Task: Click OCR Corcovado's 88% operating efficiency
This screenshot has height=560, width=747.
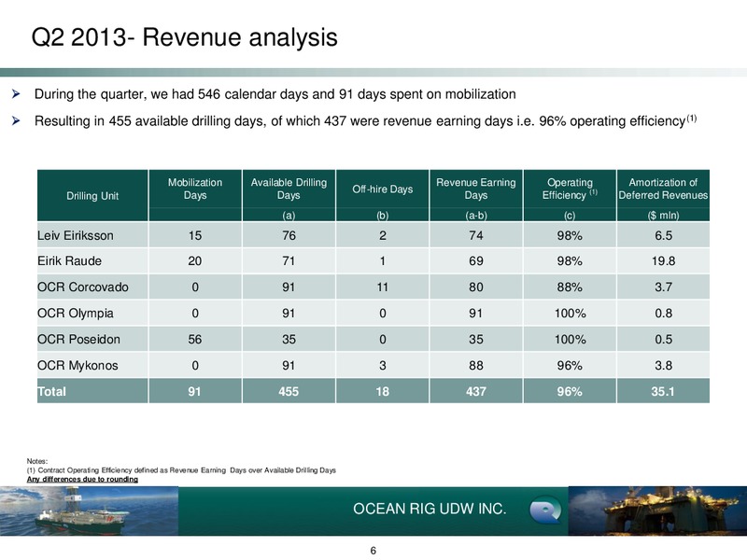Action: (570, 287)
